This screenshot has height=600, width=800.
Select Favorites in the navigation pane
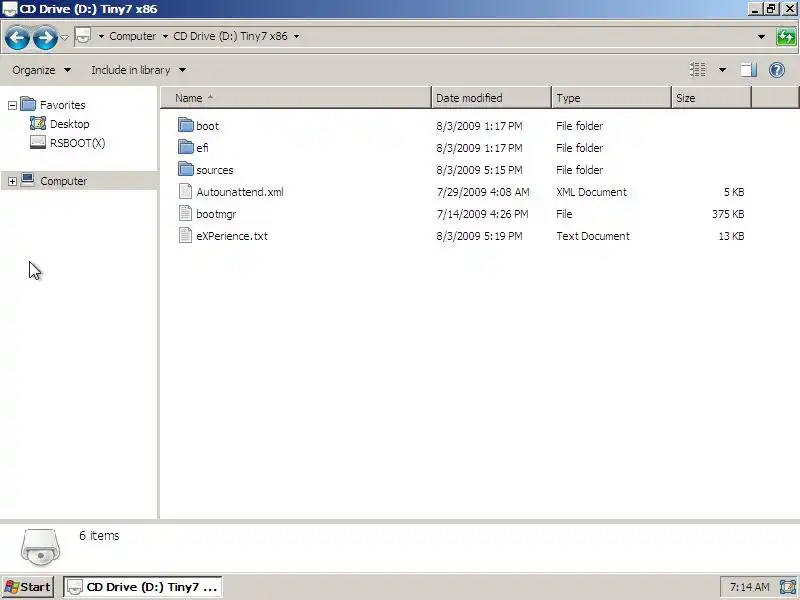point(63,105)
